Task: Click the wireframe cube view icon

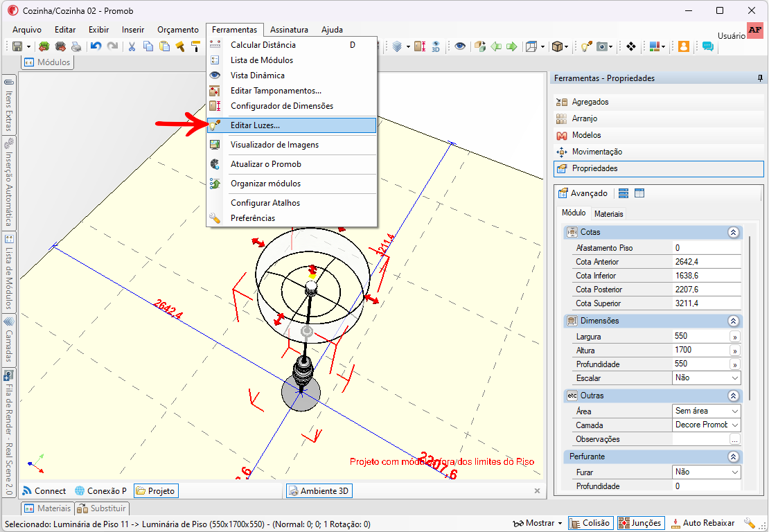Action: [x=531, y=46]
